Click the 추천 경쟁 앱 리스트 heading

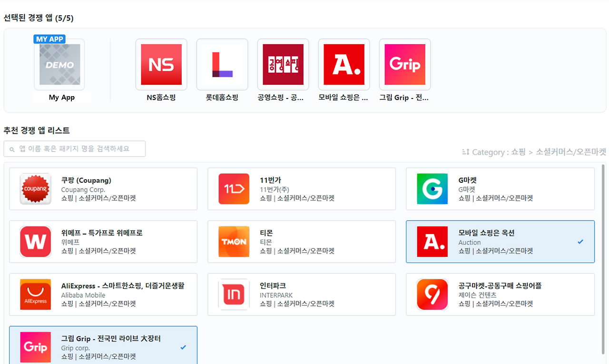click(37, 130)
